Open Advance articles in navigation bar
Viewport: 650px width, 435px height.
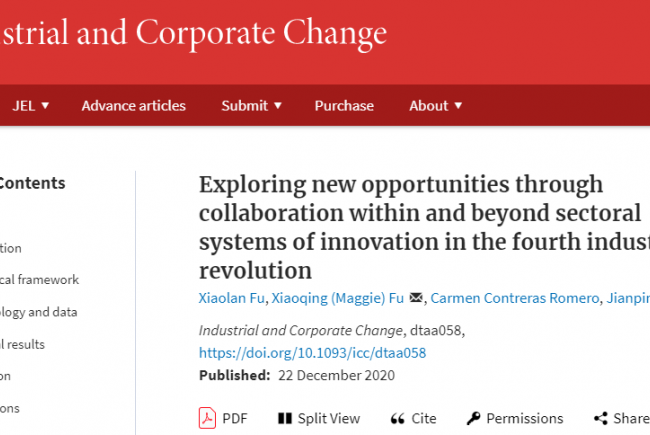(x=134, y=106)
